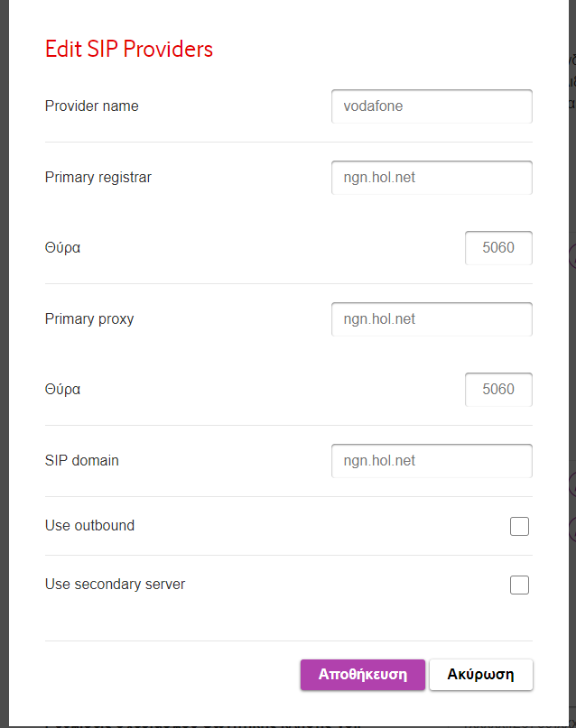Save changes with the Αποθήκευση button

pos(363,675)
